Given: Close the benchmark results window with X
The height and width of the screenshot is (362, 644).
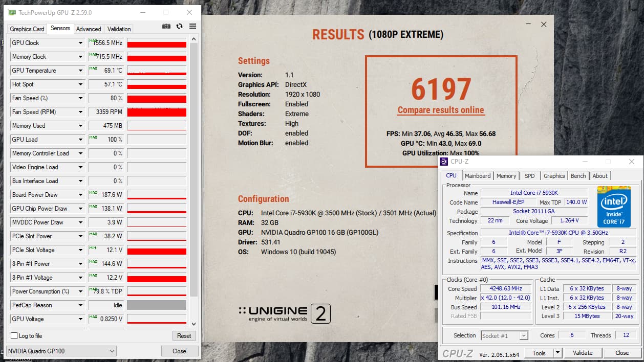Looking at the screenshot, I should tap(544, 25).
